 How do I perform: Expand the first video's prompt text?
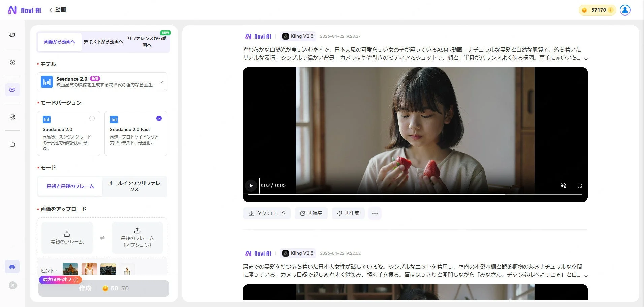pyautogui.click(x=586, y=59)
